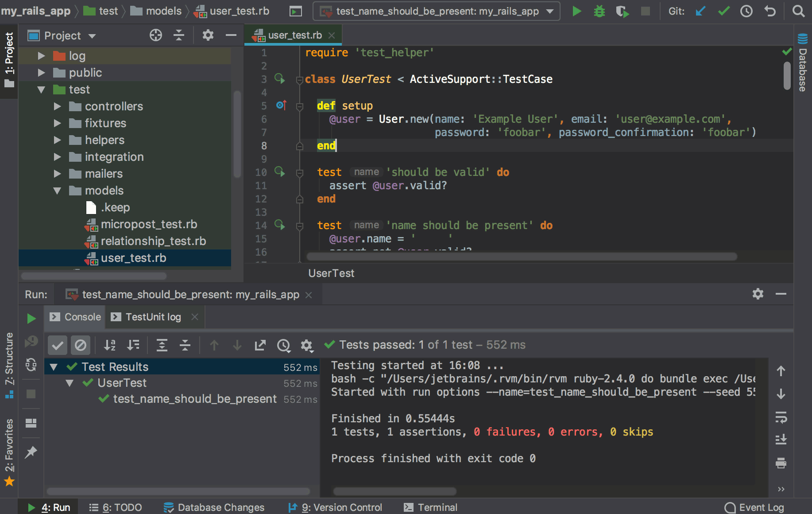Switch to the TestUnit log tab
The width and height of the screenshot is (812, 514).
[153, 317]
